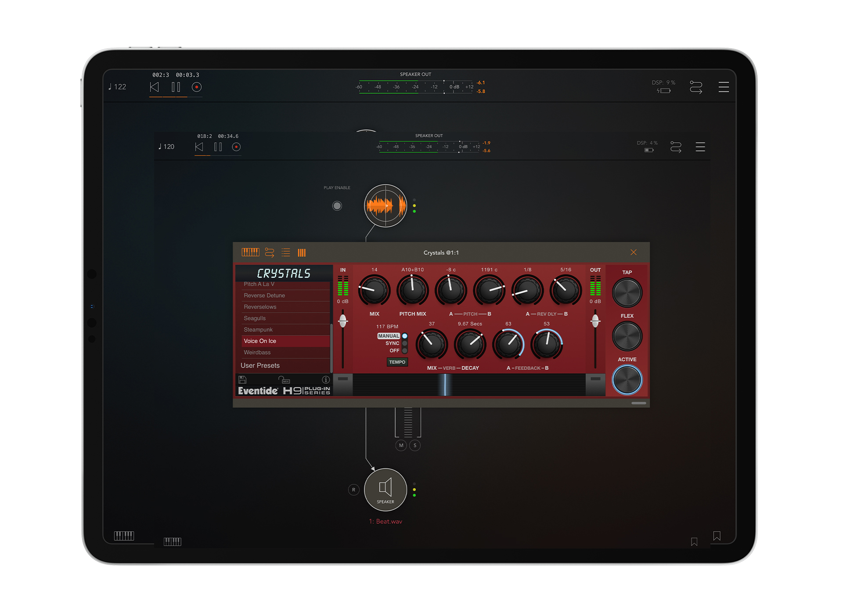
Task: Click the FLEX button
Action: (627, 336)
